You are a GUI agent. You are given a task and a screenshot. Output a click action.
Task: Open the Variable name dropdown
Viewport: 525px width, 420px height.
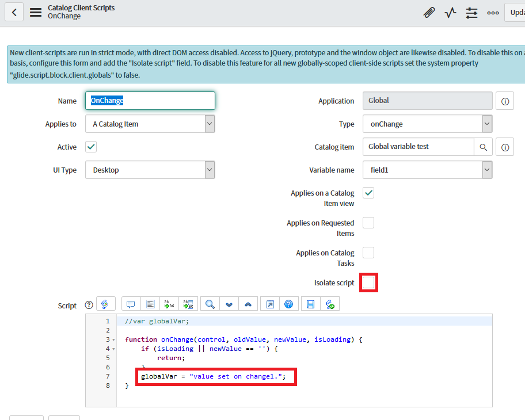click(x=427, y=170)
